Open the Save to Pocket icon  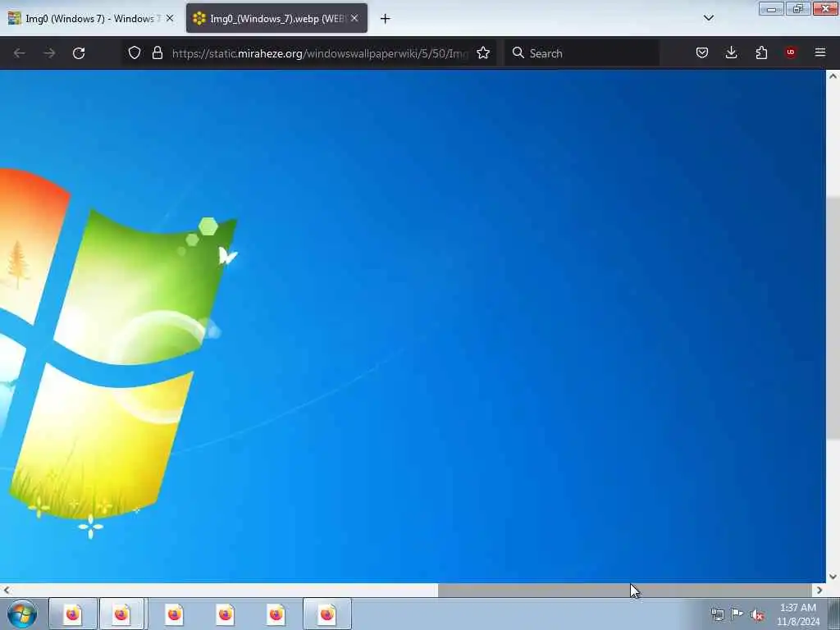pyautogui.click(x=702, y=52)
